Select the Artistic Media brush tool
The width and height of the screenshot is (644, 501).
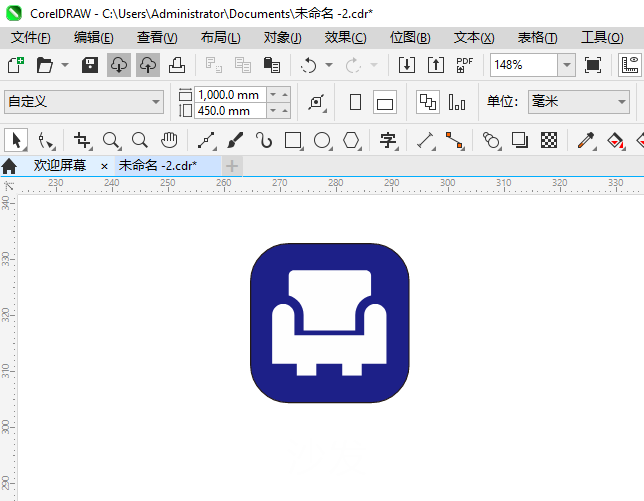click(235, 140)
